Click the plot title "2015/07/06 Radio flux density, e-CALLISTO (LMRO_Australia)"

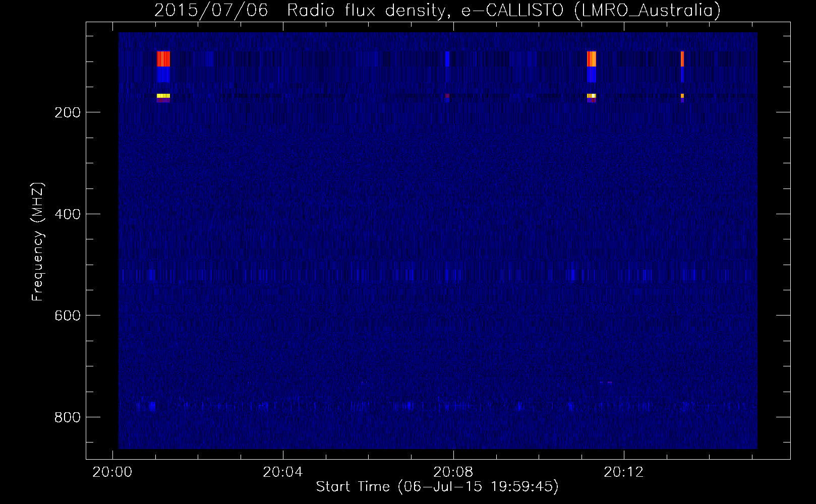click(x=437, y=10)
